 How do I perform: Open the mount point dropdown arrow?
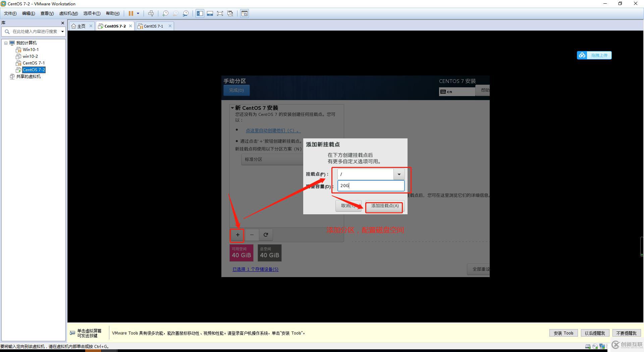(x=399, y=174)
